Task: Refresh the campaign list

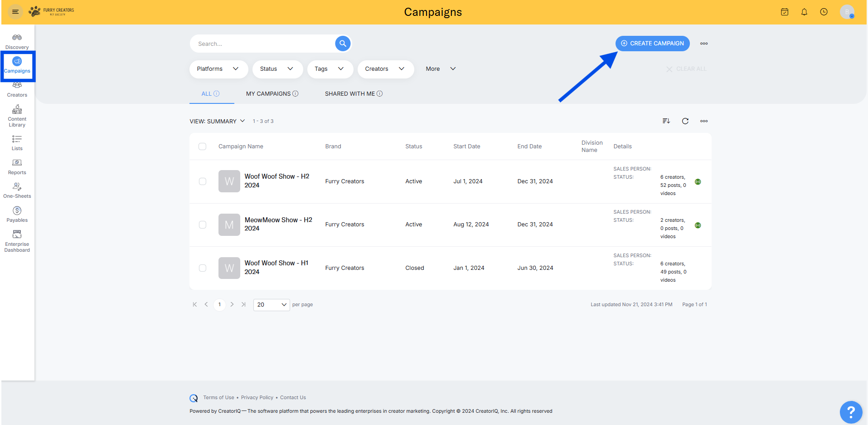Action: point(685,121)
